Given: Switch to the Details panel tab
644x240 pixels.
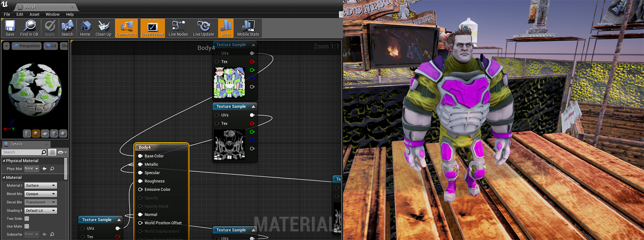Looking at the screenshot, I should 26,144.
